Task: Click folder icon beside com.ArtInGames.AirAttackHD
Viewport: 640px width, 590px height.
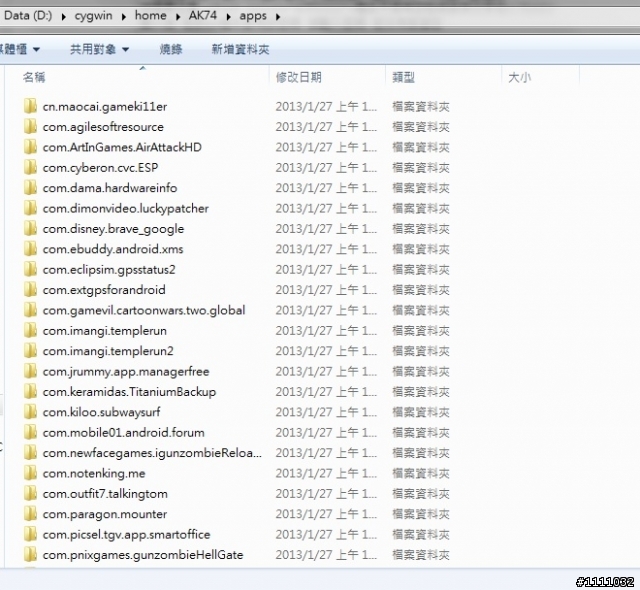Action: 31,147
